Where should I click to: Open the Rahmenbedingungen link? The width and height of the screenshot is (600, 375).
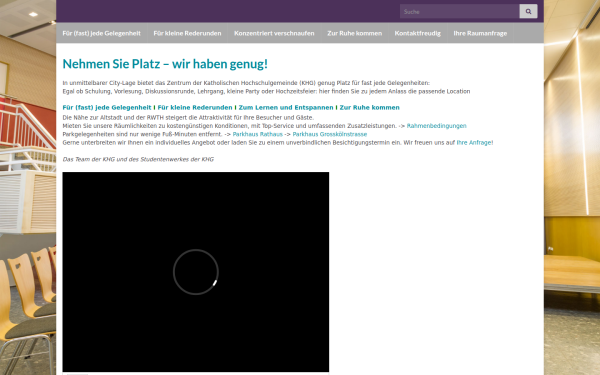coord(437,126)
